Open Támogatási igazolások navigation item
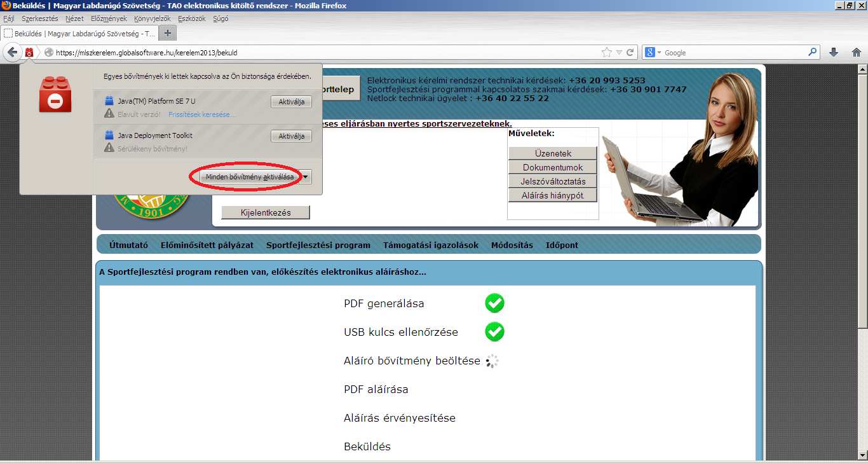This screenshot has height=463, width=868. [x=431, y=245]
